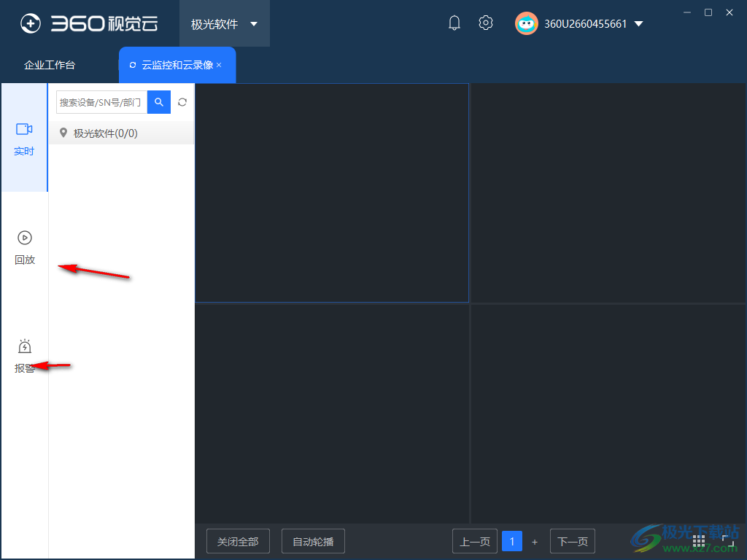Open the 回放 playback section
Viewport: 747px width, 560px height.
click(24, 248)
